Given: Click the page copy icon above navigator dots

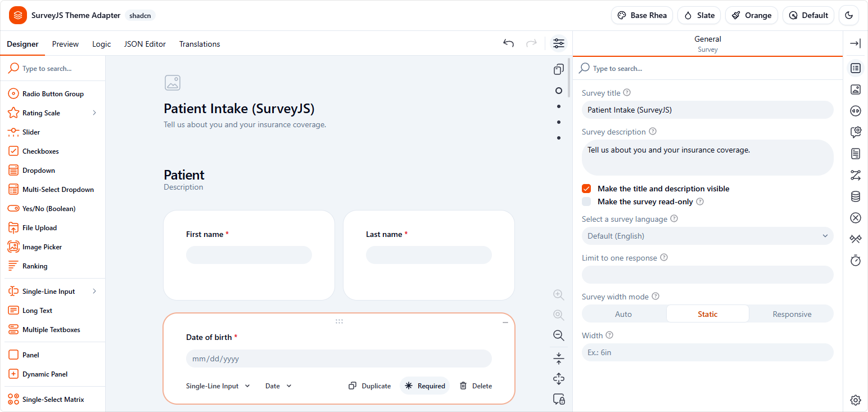Looking at the screenshot, I should pos(559,69).
